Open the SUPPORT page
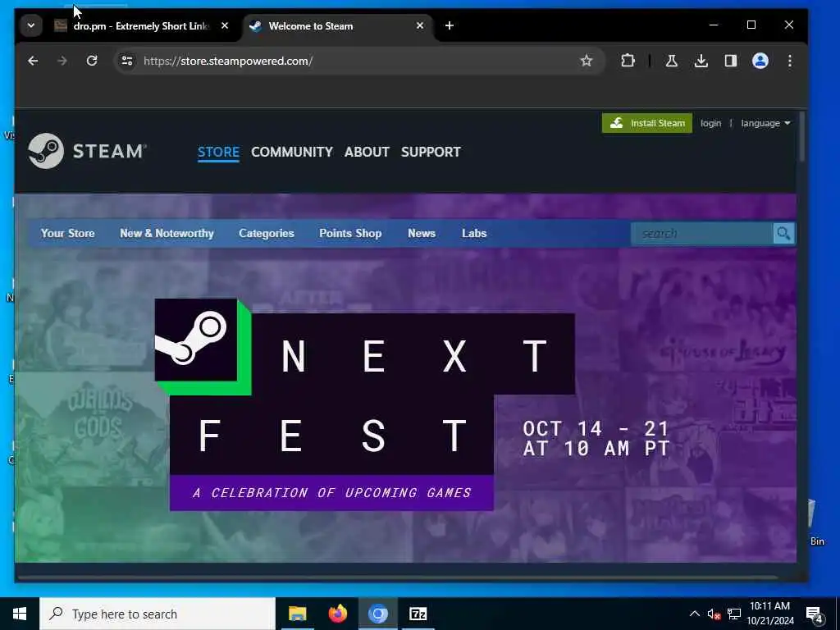 (x=431, y=152)
